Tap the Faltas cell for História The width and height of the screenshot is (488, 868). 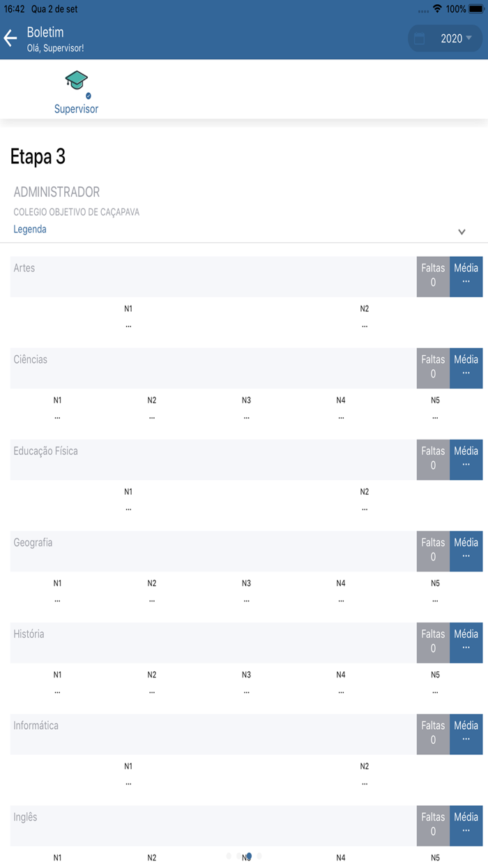(433, 642)
